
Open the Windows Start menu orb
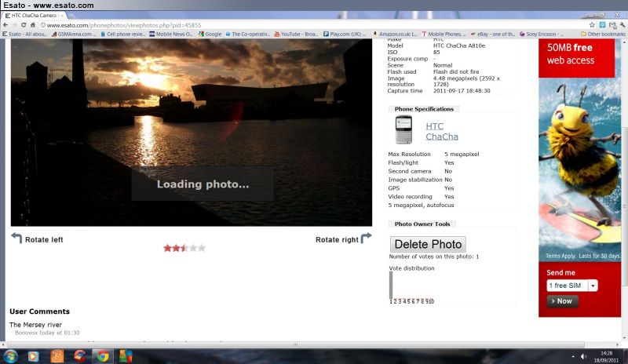coord(10,356)
